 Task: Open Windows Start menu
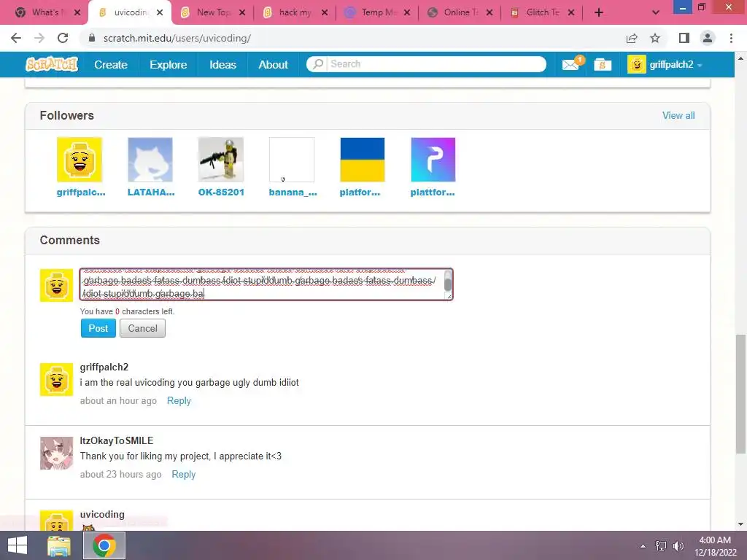18,545
